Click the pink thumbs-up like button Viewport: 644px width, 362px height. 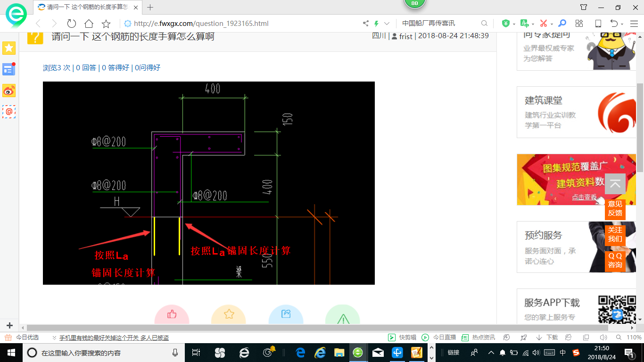pyautogui.click(x=172, y=314)
